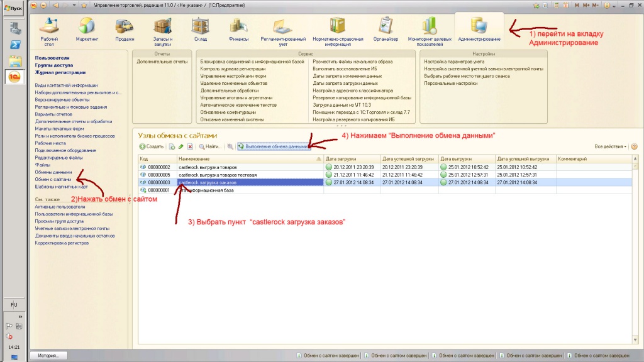Open Резервное копирование информационной базы

(362, 97)
